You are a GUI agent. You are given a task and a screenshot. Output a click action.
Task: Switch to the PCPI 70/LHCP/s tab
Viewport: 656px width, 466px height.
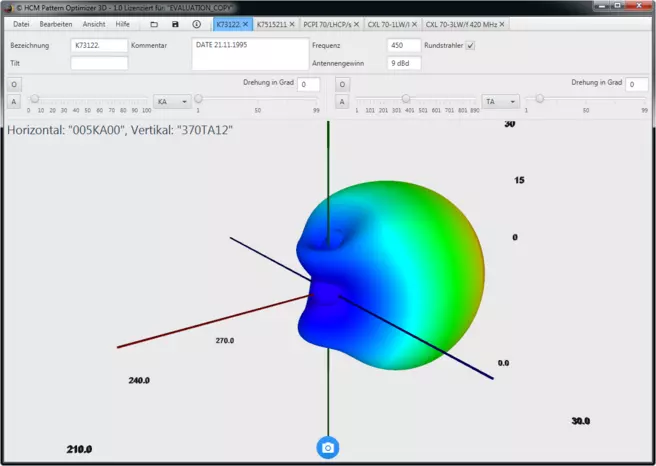tap(327, 24)
